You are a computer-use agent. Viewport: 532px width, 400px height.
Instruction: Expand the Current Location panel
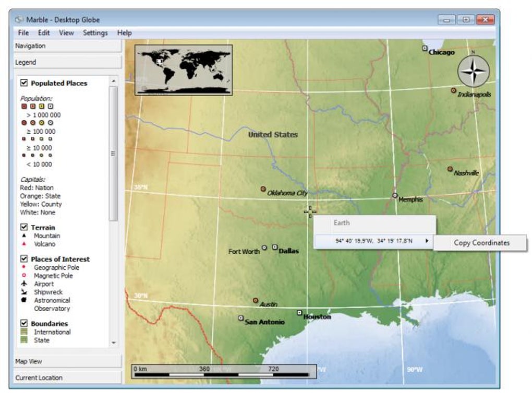[x=67, y=378]
